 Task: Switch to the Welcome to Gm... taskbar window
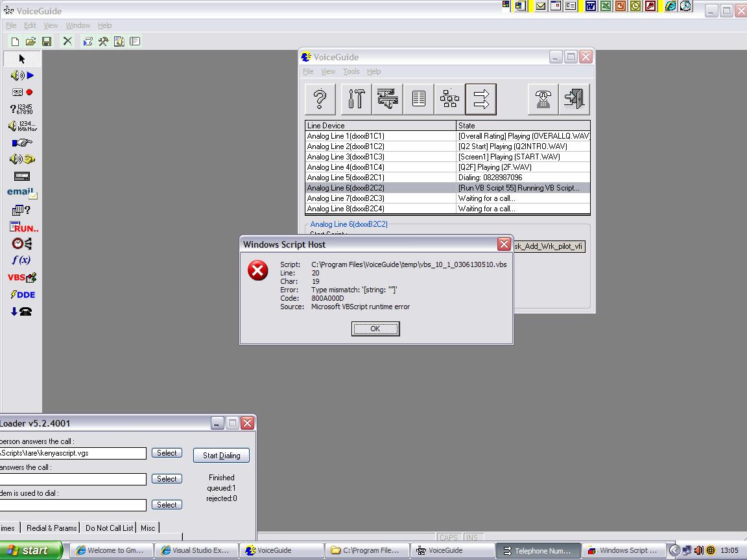coord(112,550)
